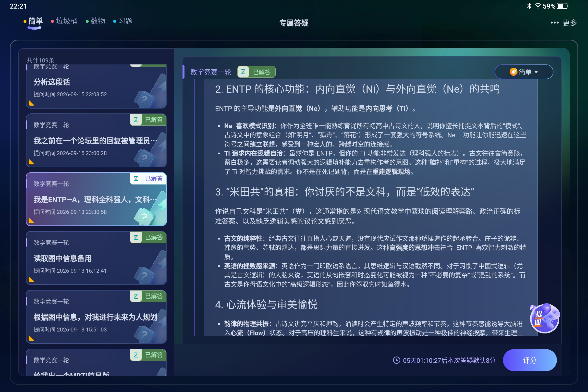Select the 我是ENTP-A question card

coord(96,199)
